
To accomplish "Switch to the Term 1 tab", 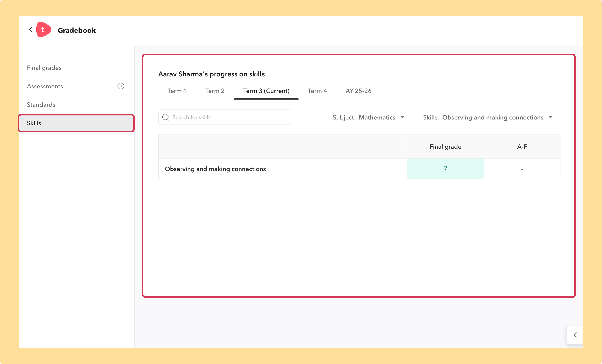I will (x=177, y=91).
